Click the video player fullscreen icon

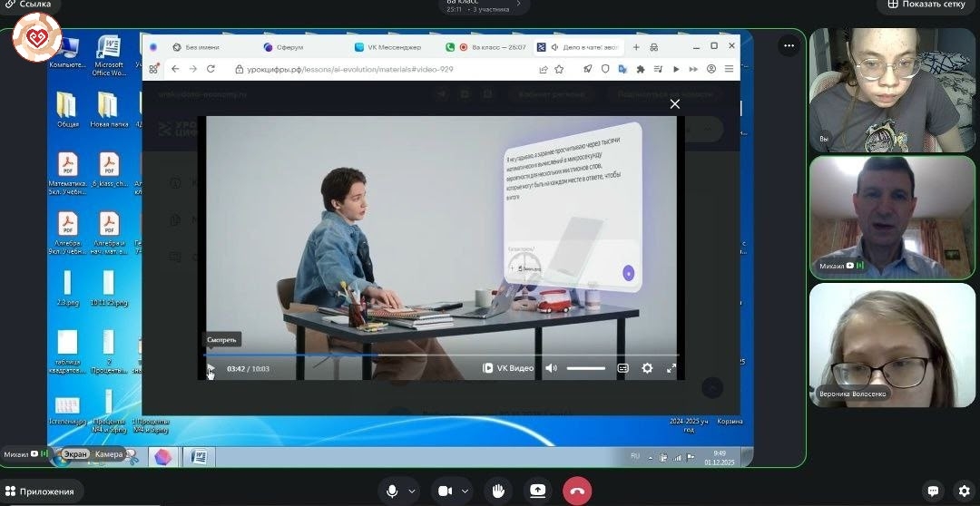pyautogui.click(x=671, y=368)
